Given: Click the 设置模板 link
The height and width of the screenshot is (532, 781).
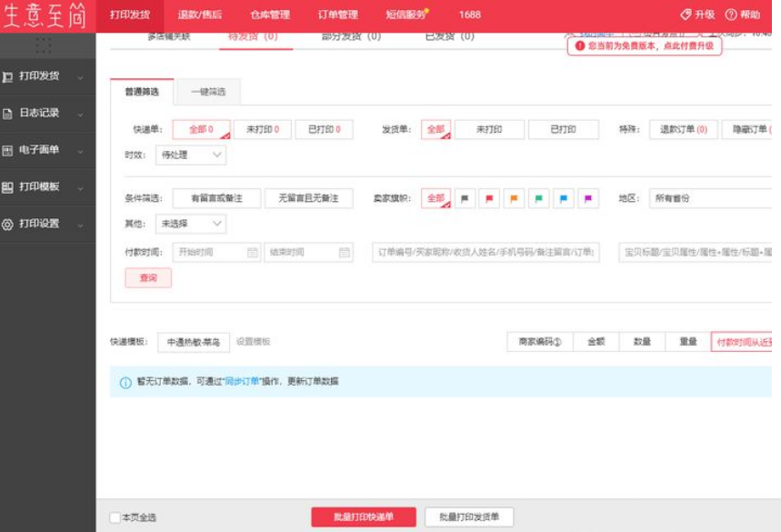Looking at the screenshot, I should tap(253, 342).
